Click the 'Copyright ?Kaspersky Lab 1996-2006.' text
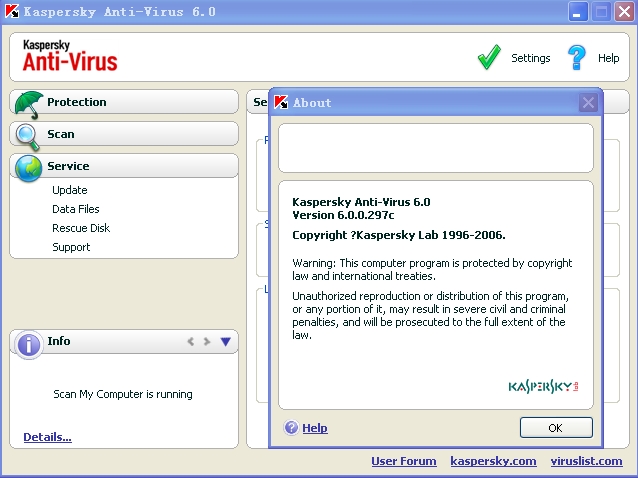This screenshot has height=478, width=638. click(x=399, y=235)
